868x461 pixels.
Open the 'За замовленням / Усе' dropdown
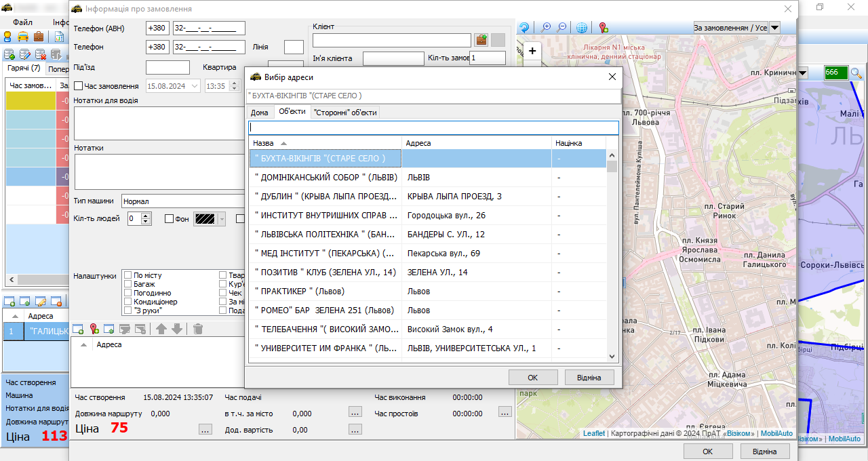(x=774, y=28)
